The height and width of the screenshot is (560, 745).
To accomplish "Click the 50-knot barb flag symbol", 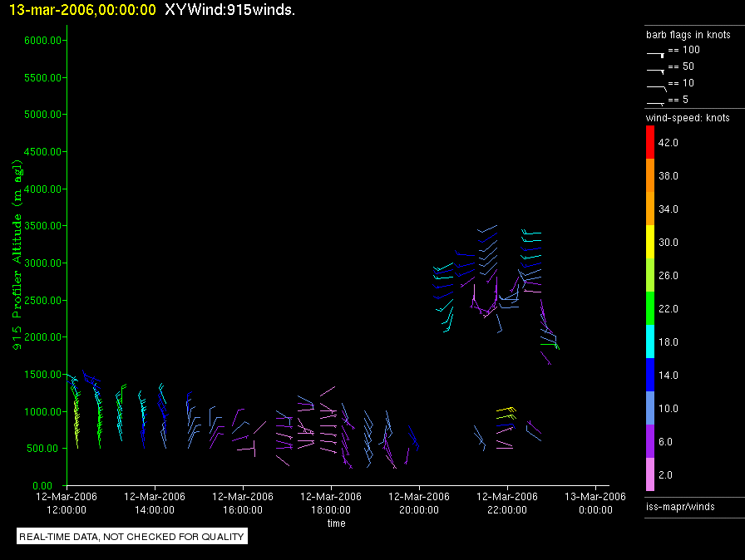I will tap(655, 70).
